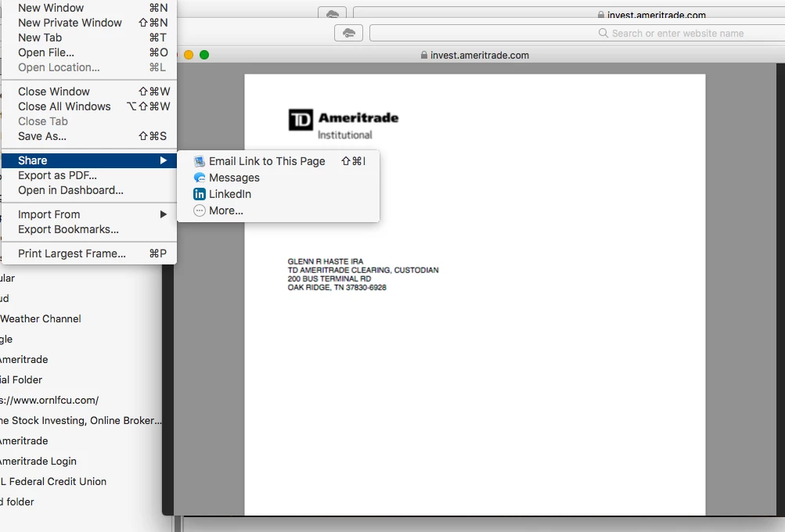Click the topmost invest.ameritrade.com address bar
The width and height of the screenshot is (785, 532).
[x=569, y=13]
